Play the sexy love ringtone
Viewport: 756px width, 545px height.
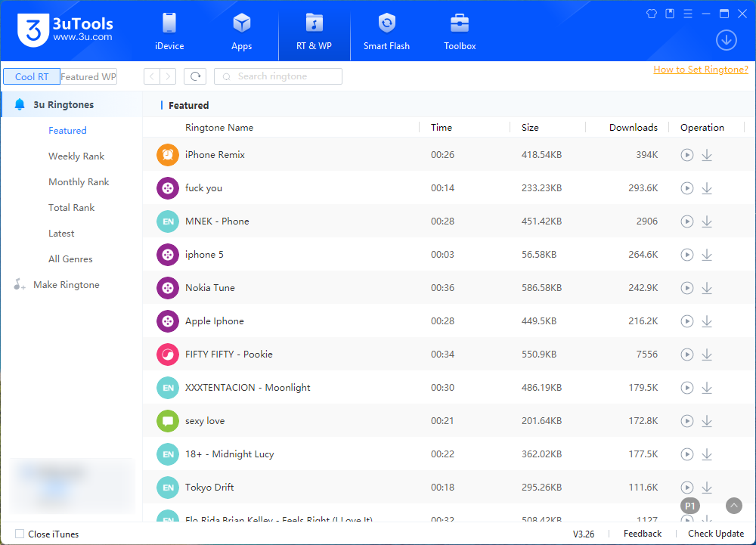687,421
